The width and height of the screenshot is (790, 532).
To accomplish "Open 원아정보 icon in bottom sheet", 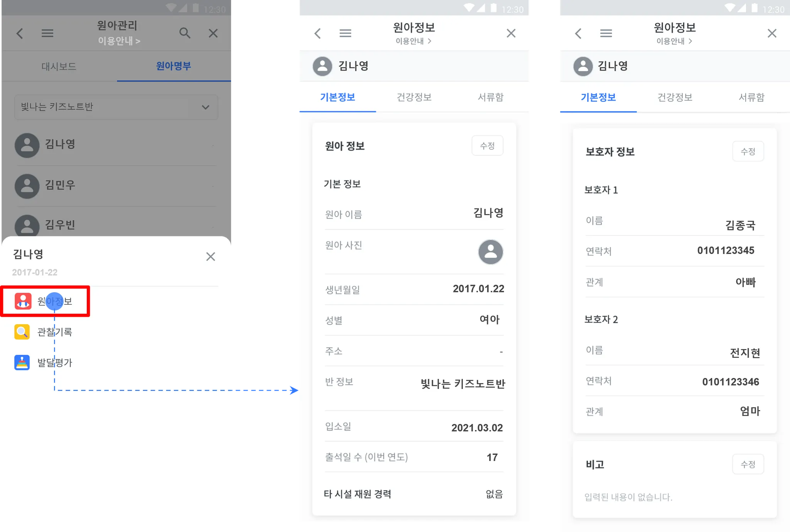I will pyautogui.click(x=23, y=301).
